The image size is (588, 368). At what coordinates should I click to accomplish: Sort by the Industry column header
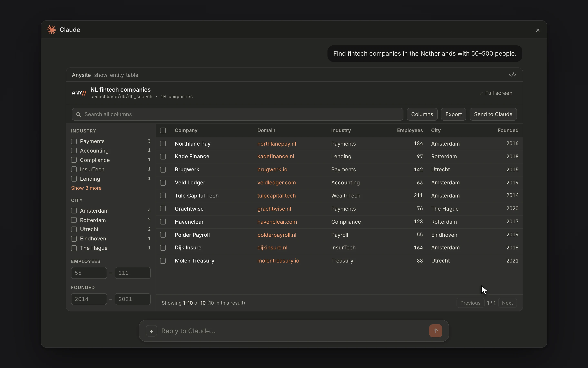click(341, 130)
